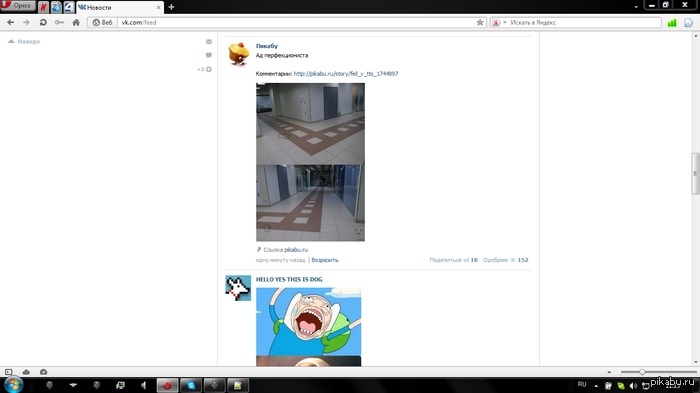
Task: Focus the vk.com/feed address bar
Action: coord(297,22)
